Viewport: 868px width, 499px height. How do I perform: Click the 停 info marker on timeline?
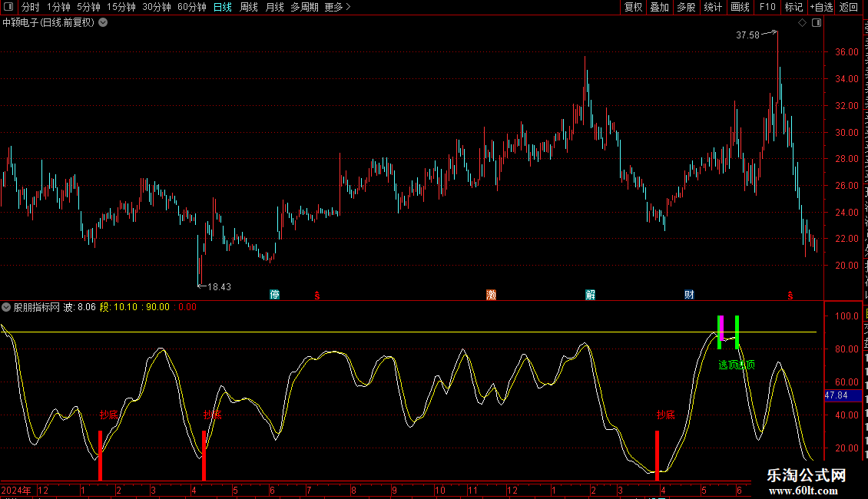click(274, 295)
